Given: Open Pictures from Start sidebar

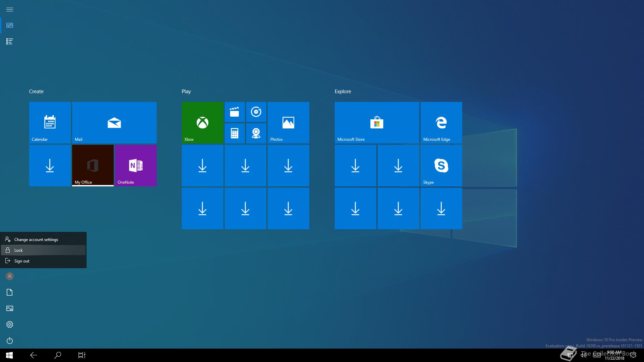Looking at the screenshot, I should point(10,308).
